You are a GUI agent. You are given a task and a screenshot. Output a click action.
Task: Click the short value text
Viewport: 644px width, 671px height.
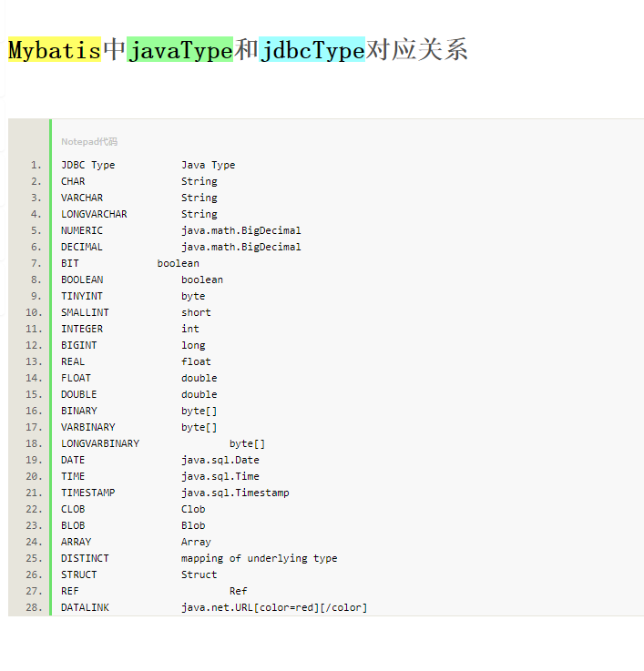click(x=196, y=312)
